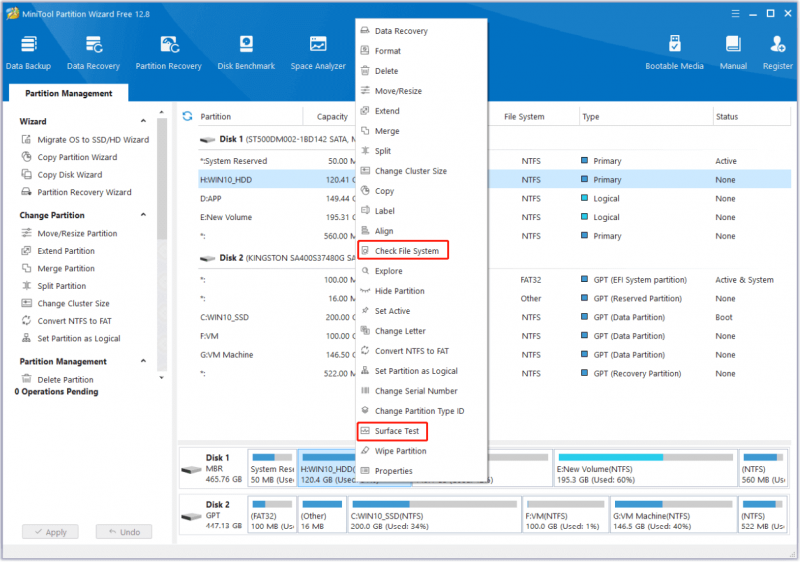Choose Explore in context menu

click(421, 271)
